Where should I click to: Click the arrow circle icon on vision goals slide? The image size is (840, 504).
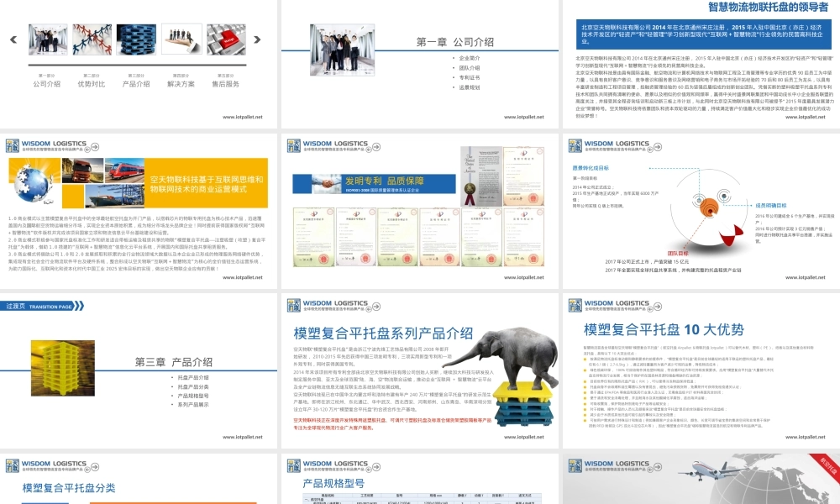point(658,147)
